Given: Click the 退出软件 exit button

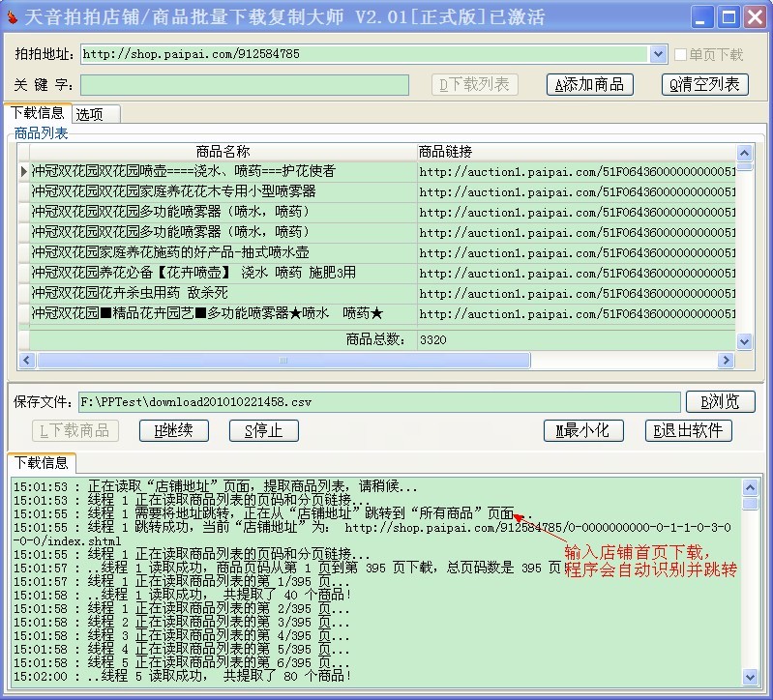Looking at the screenshot, I should (x=688, y=431).
